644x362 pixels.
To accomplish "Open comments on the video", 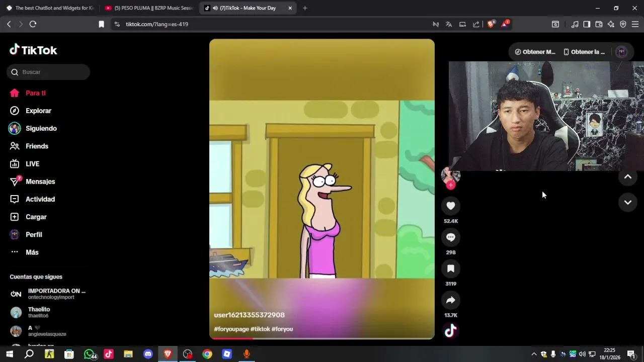I will coord(451,237).
